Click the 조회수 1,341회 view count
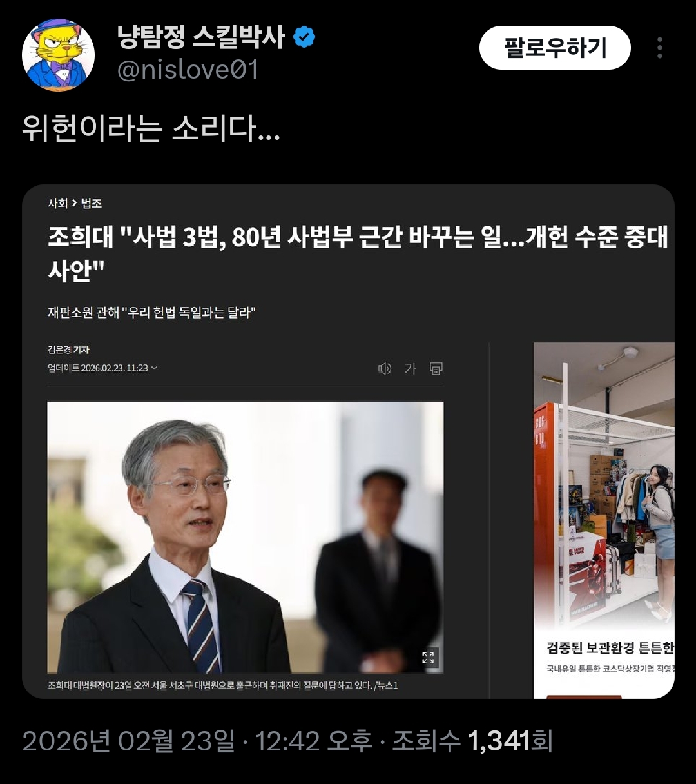696x784 pixels. click(x=472, y=741)
